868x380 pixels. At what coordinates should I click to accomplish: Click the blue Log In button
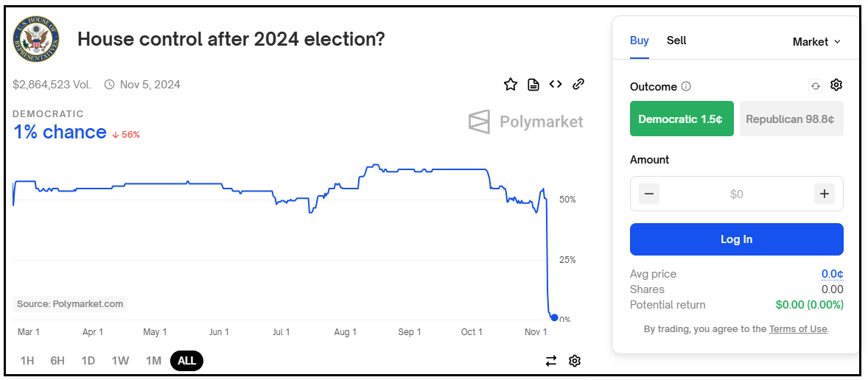pyautogui.click(x=737, y=239)
